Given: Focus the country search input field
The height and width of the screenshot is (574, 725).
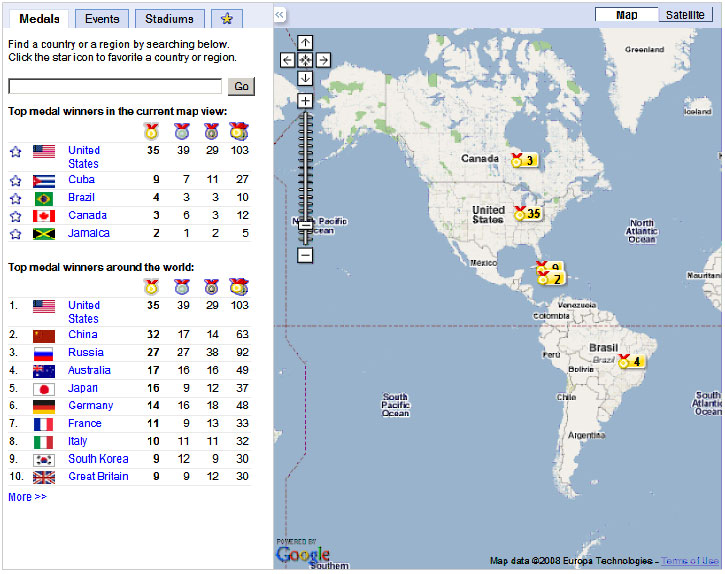Looking at the screenshot, I should pos(115,86).
